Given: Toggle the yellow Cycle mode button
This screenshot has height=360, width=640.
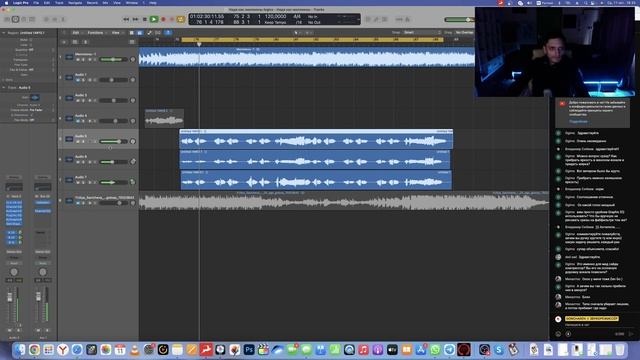Looking at the screenshot, I should click(x=180, y=19).
